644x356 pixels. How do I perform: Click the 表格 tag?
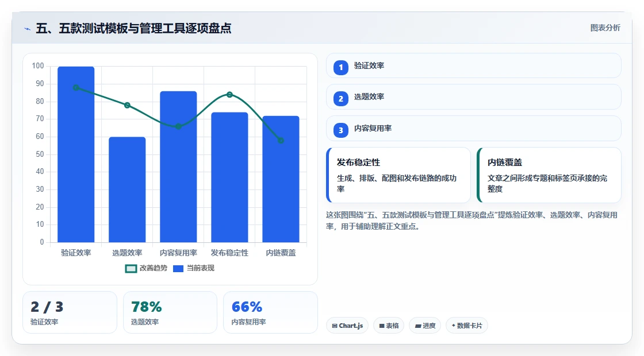click(x=389, y=326)
